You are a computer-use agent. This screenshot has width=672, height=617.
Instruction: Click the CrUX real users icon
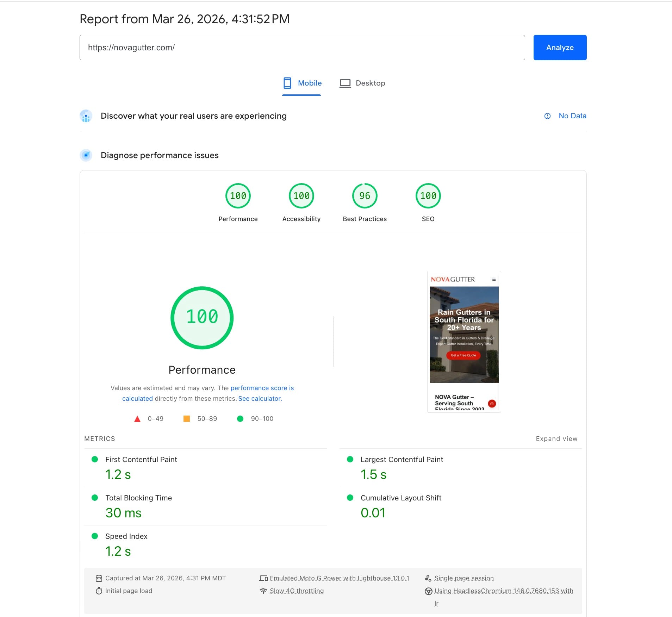click(x=86, y=116)
